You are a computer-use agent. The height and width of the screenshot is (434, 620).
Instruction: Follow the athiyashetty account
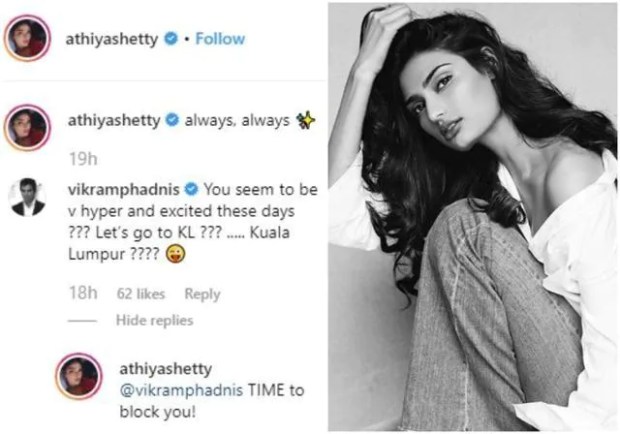220,39
